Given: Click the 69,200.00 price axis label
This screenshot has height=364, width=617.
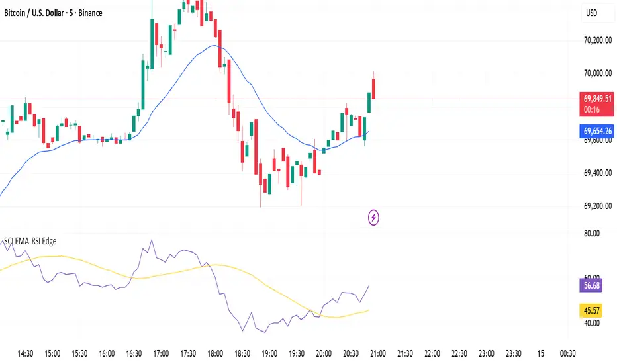Looking at the screenshot, I should point(596,206).
